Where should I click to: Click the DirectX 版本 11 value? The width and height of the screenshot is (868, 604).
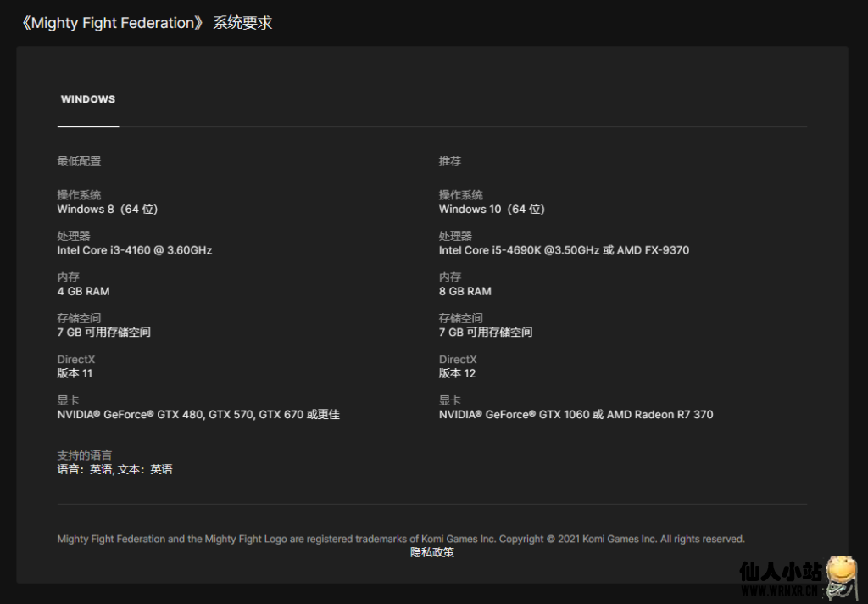point(75,373)
